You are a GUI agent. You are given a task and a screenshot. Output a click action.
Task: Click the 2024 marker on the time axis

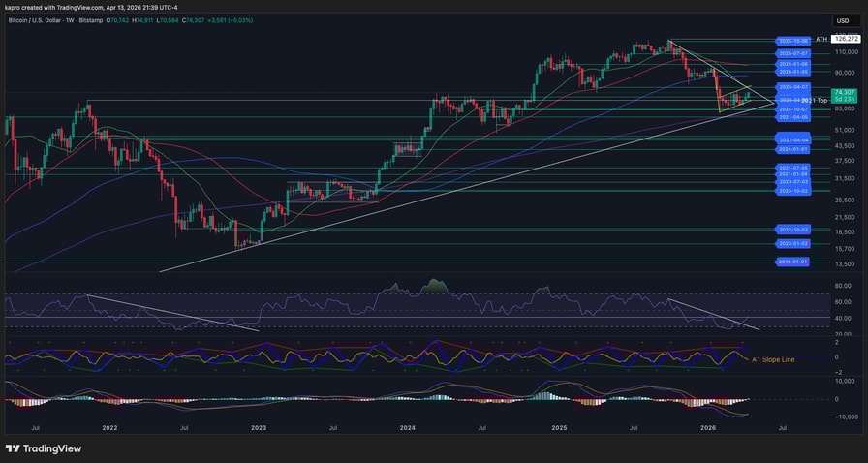pos(407,426)
